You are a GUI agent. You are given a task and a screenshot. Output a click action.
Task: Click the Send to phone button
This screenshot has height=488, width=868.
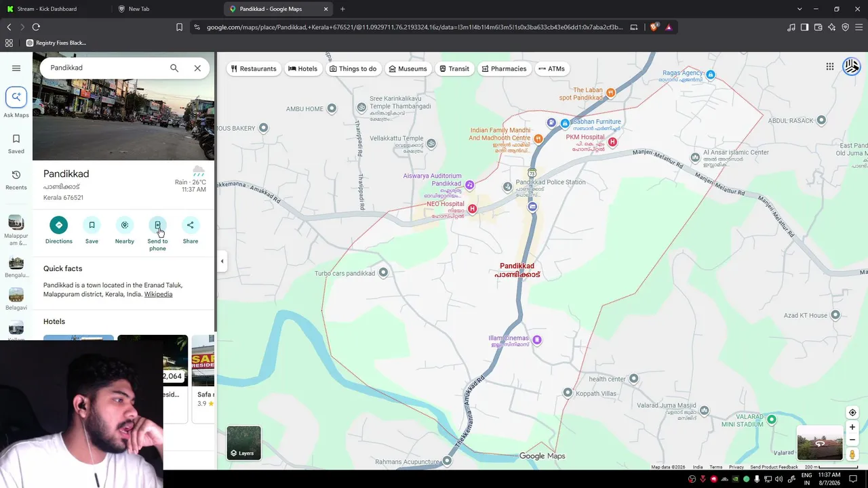157,234
